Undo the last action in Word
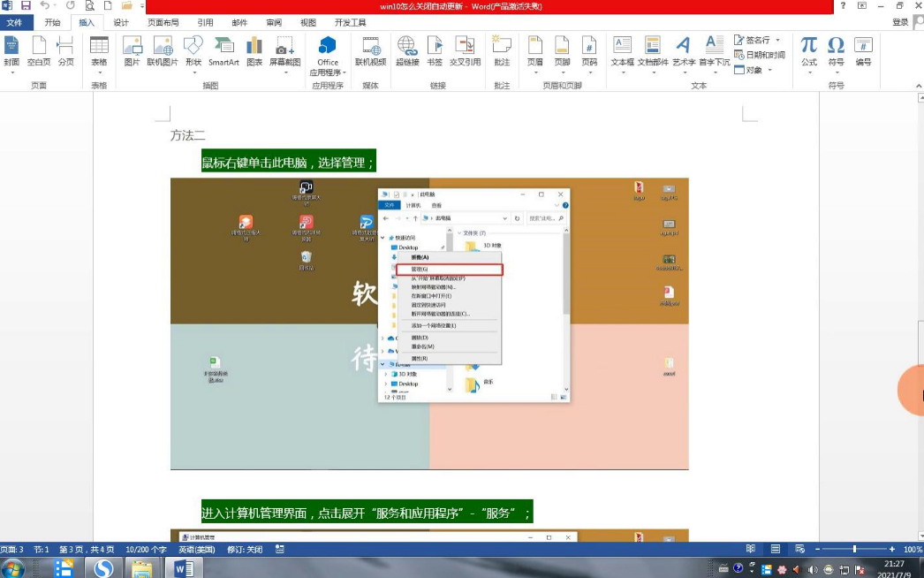 tap(45, 6)
